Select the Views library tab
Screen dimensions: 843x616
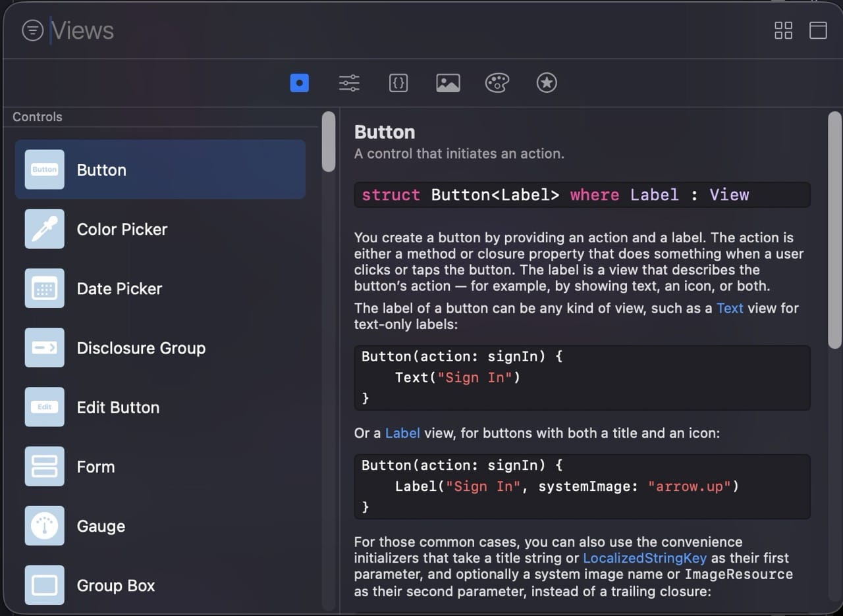(300, 83)
